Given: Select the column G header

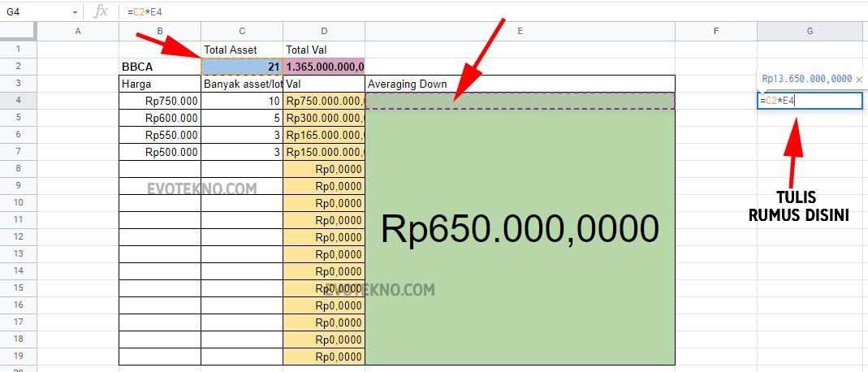Looking at the screenshot, I should coord(810,31).
